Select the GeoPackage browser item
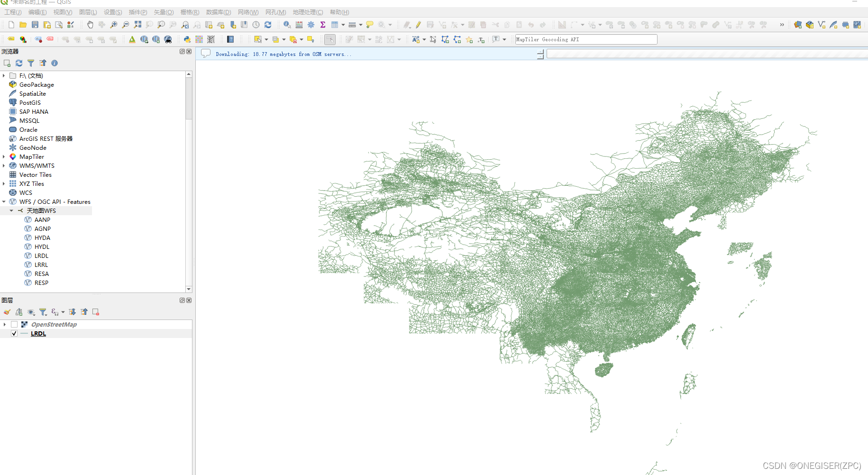Viewport: 868px width, 475px height. click(37, 85)
